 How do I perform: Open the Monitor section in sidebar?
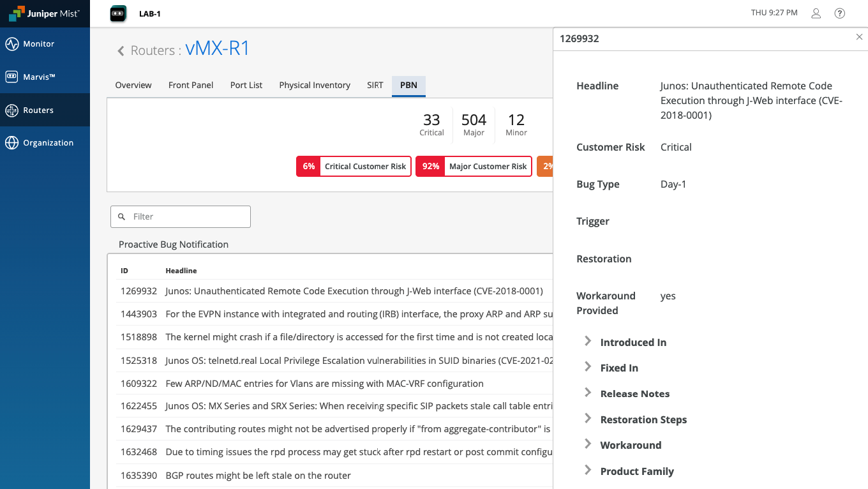(38, 44)
